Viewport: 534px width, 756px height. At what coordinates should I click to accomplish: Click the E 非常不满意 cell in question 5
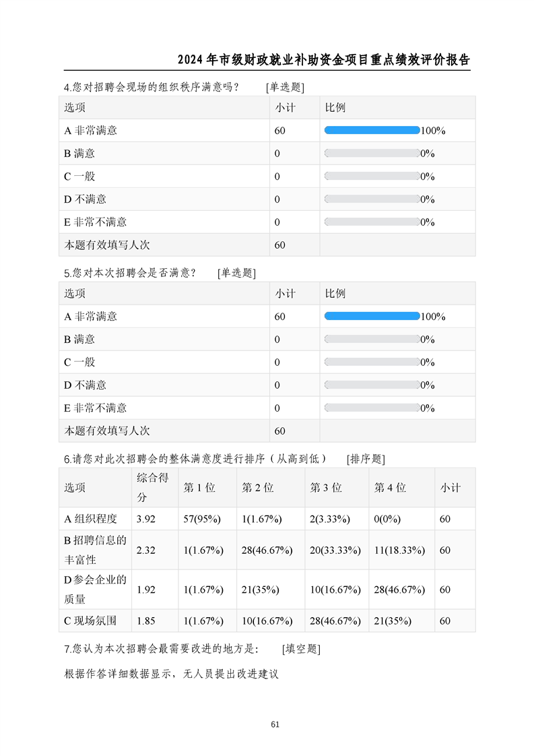pos(96,408)
